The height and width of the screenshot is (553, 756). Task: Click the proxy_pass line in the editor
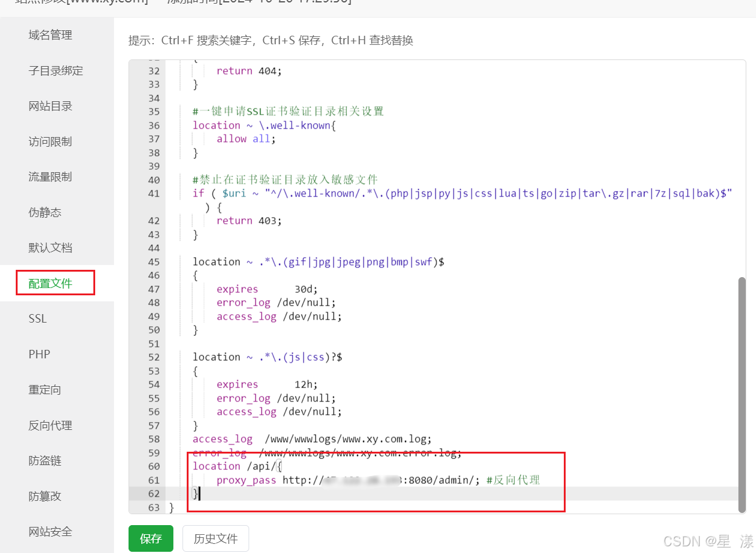pyautogui.click(x=378, y=480)
